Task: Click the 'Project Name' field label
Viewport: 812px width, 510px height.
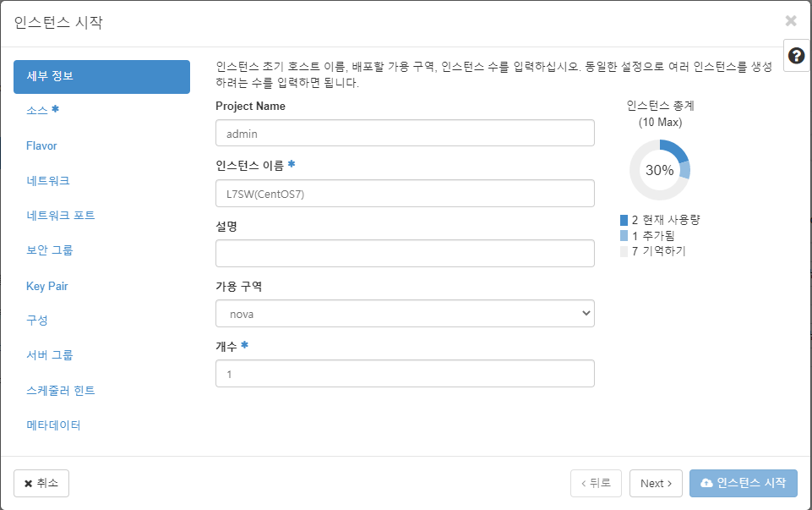Action: coord(251,107)
